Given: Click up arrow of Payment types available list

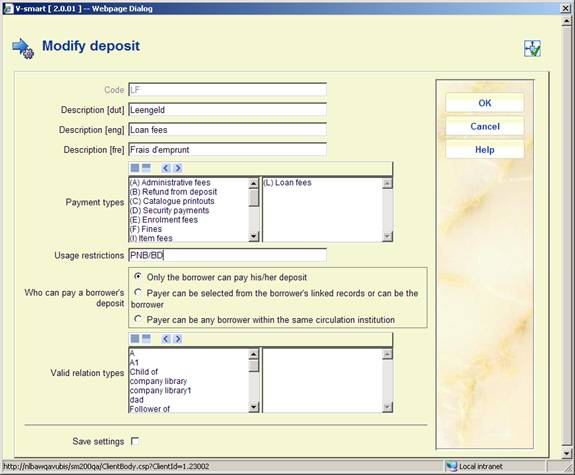Looking at the screenshot, I should (254, 183).
